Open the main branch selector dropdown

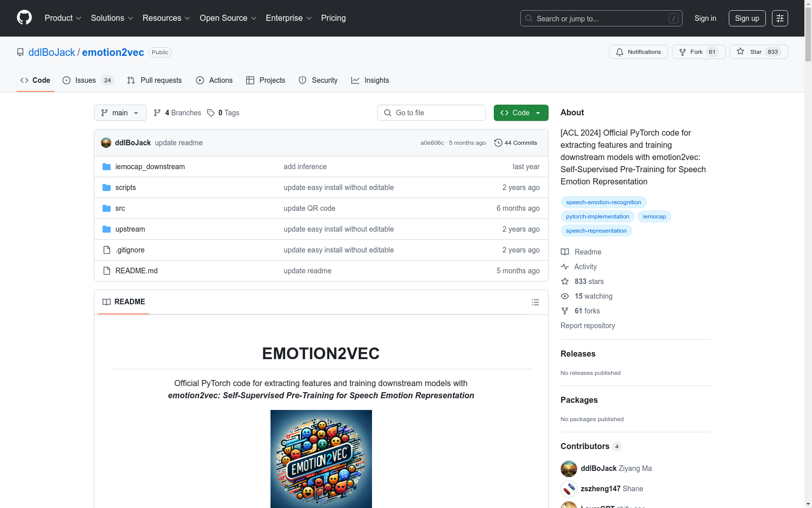click(x=120, y=113)
